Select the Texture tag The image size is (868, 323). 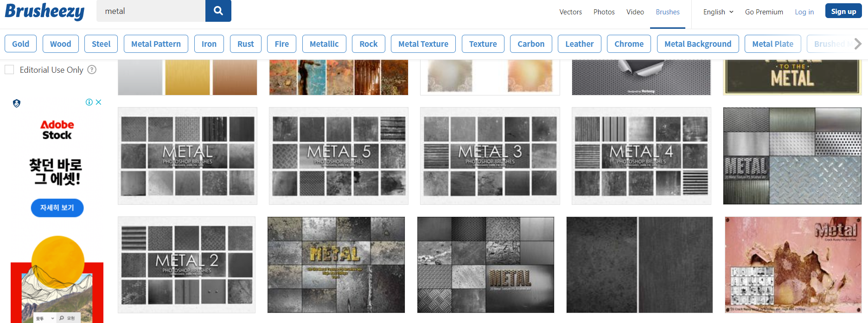point(483,44)
